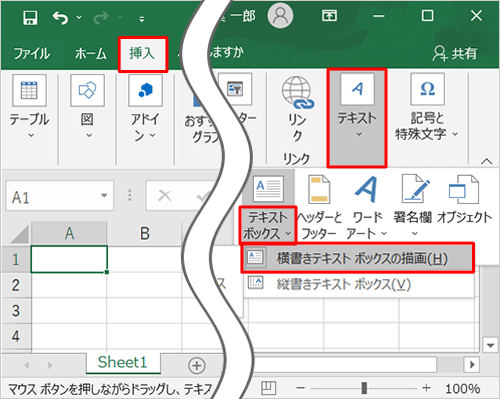Switch to the ホーム tab
This screenshot has height=399, width=500.
click(91, 53)
